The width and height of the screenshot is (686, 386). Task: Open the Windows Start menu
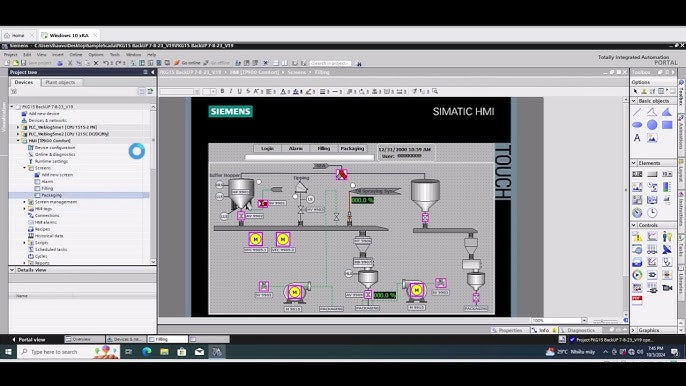coord(8,352)
